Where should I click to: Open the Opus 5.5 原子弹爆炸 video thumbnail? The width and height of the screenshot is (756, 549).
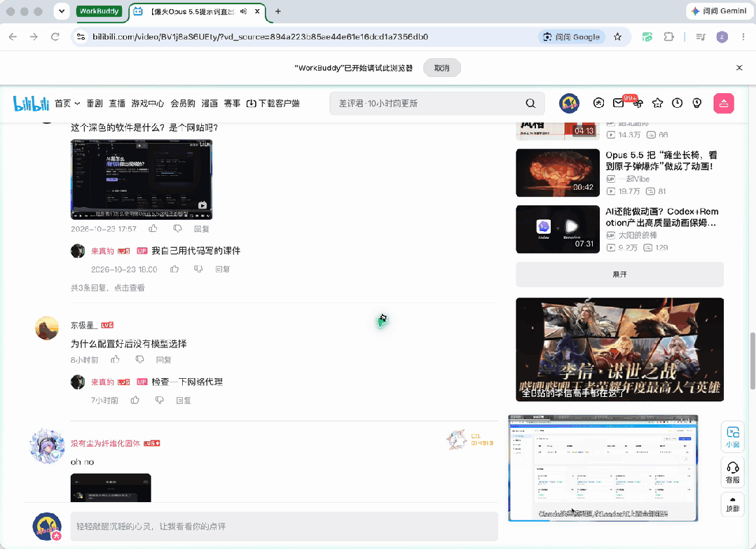[x=557, y=172]
